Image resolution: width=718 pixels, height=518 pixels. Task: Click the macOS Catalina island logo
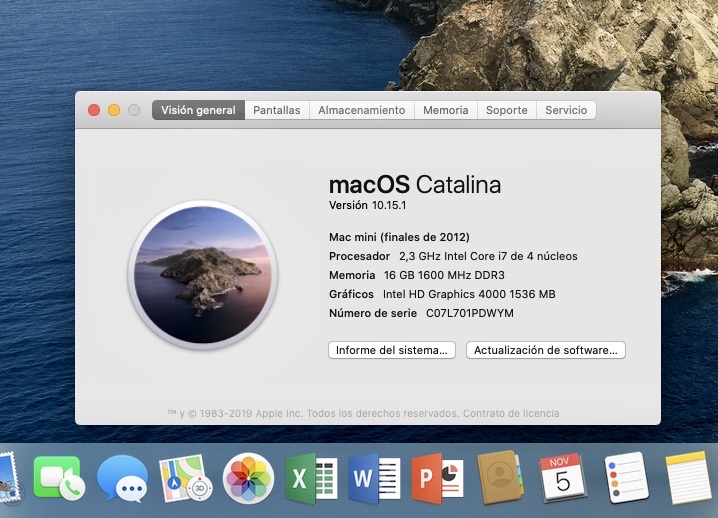pos(203,275)
